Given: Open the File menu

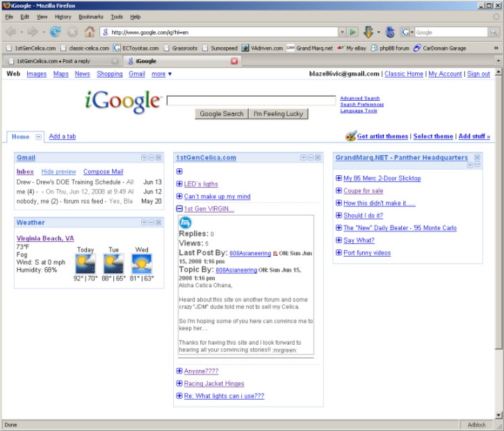Looking at the screenshot, I should point(9,17).
